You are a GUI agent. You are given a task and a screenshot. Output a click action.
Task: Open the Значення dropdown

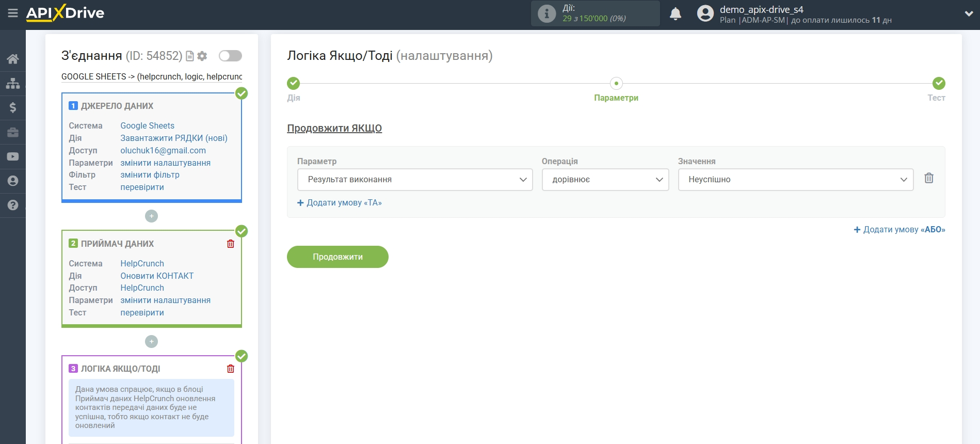(796, 180)
